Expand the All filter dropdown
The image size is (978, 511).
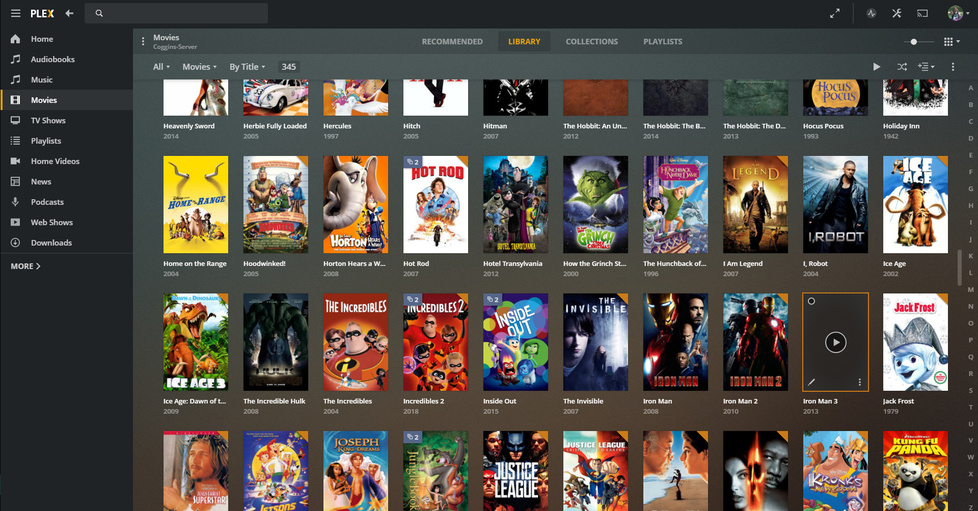click(x=161, y=67)
